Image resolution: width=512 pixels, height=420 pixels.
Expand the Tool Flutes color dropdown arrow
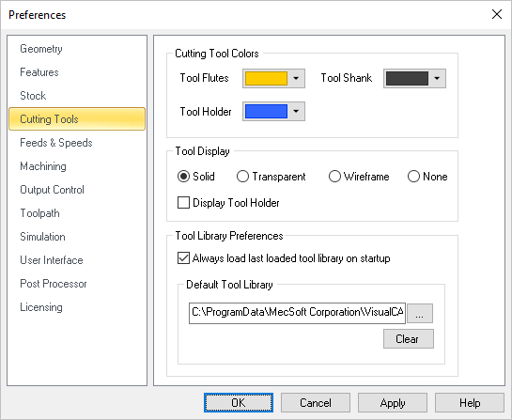(296, 78)
